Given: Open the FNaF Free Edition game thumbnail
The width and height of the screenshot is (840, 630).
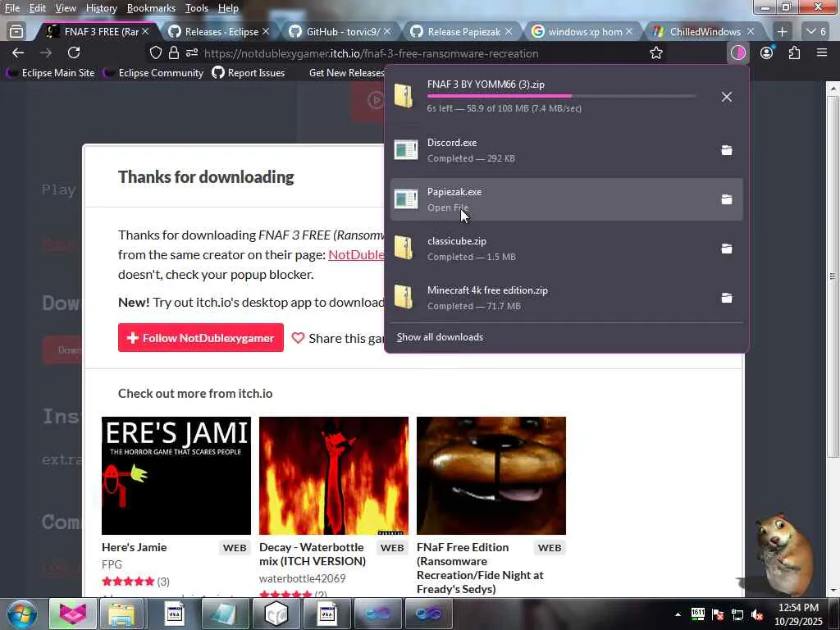Looking at the screenshot, I should coord(491,476).
